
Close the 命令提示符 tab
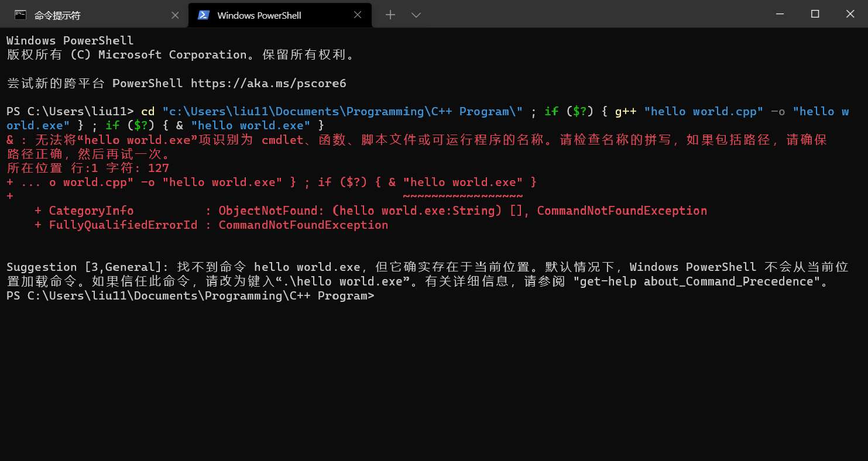[175, 15]
